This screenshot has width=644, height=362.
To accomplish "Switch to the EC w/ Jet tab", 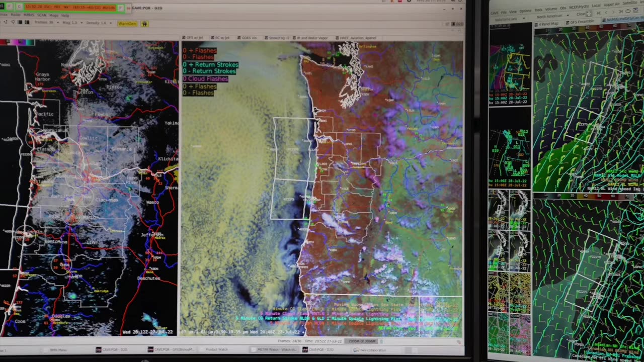I will (220, 38).
